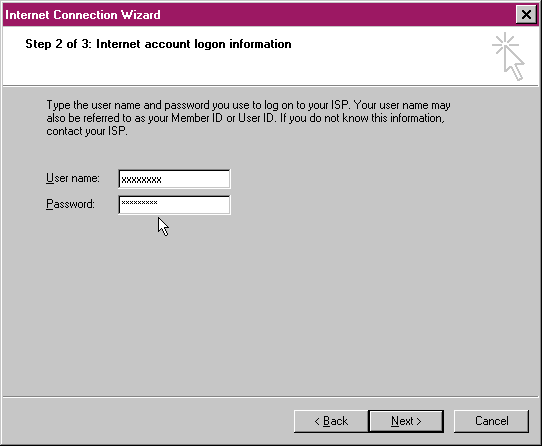The image size is (542, 446).
Task: Click the 'Password:' label
Action: 71,204
